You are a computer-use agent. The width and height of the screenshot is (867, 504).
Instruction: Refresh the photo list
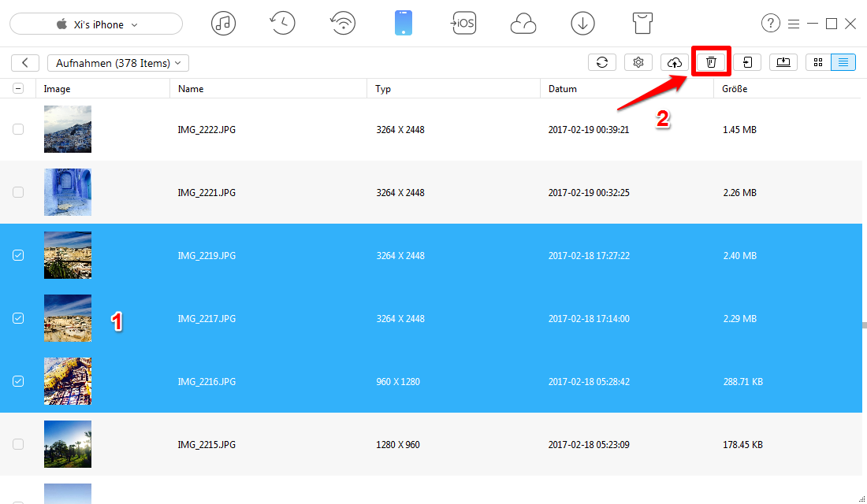(602, 62)
